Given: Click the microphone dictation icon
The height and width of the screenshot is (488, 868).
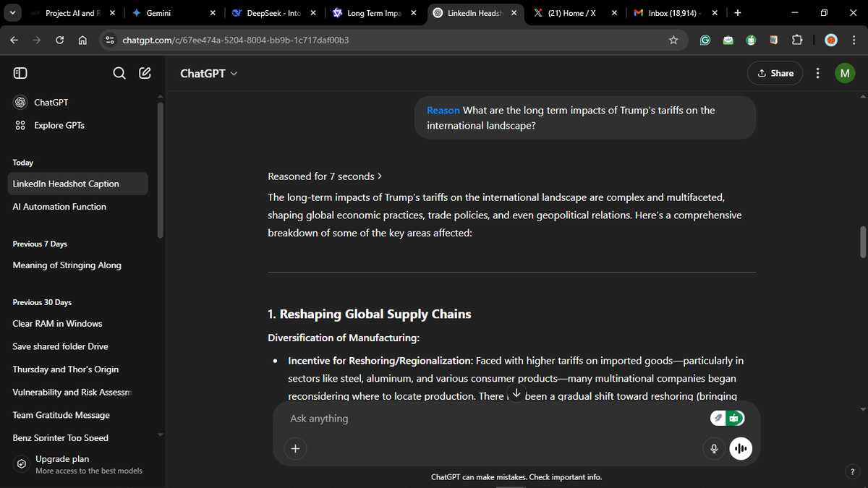Looking at the screenshot, I should pyautogui.click(x=714, y=449).
